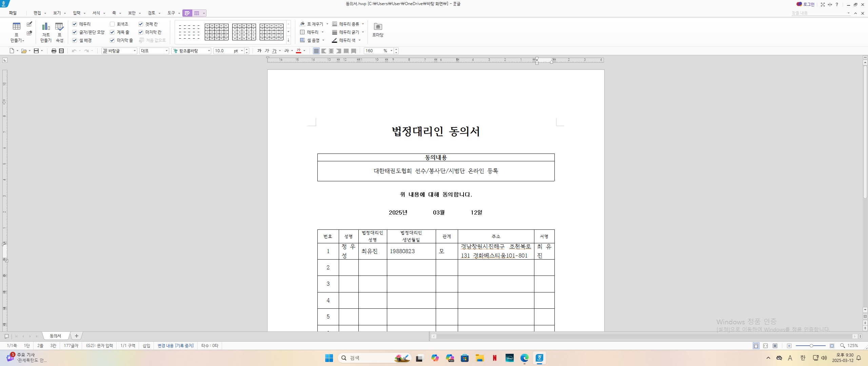The image size is (868, 366).
Task: Click the undo arrow icon
Action: click(x=74, y=51)
